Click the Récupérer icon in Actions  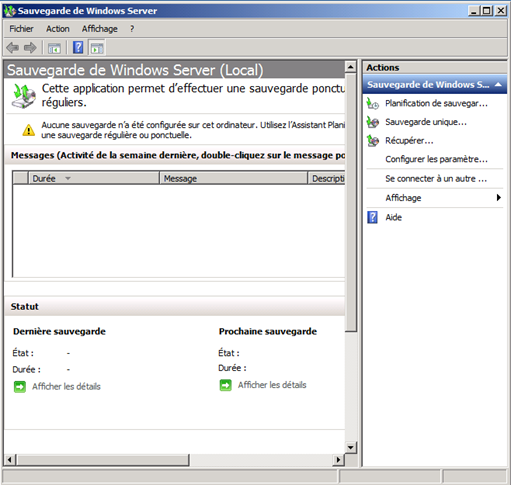click(373, 141)
